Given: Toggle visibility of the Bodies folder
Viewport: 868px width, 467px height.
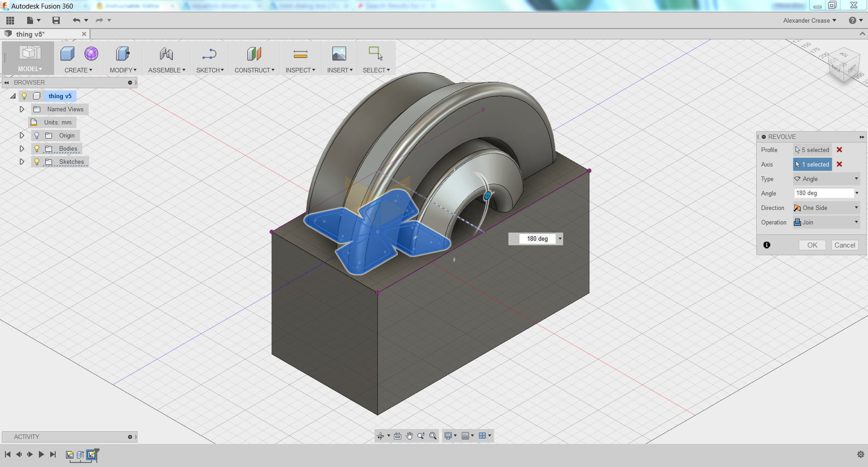Looking at the screenshot, I should coord(37,148).
